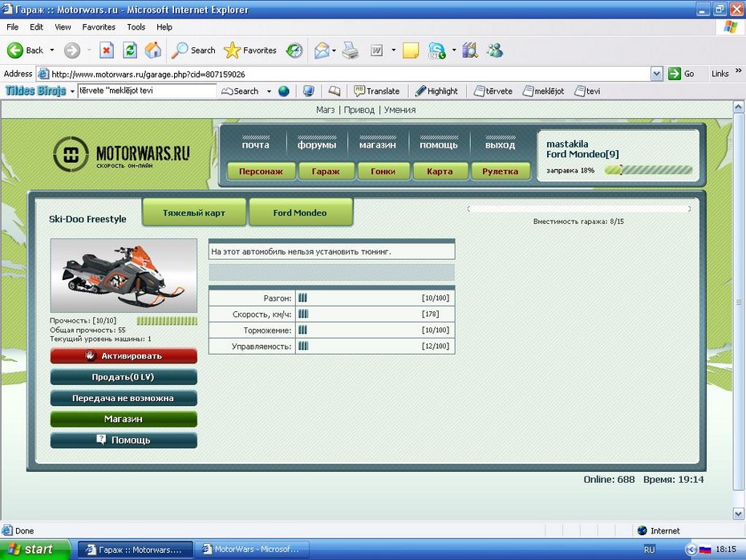Click the Умения link at top
Image resolution: width=746 pixels, height=560 pixels.
[399, 110]
